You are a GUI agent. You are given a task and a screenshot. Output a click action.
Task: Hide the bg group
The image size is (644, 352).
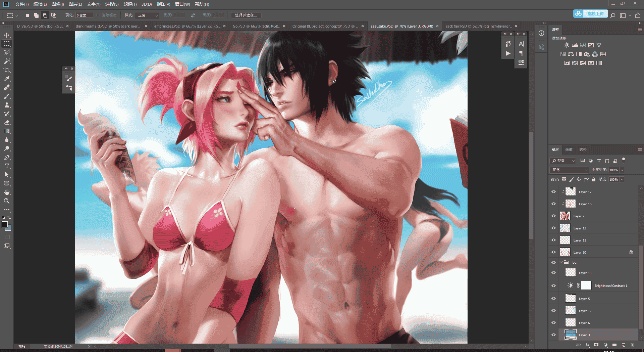coord(553,262)
